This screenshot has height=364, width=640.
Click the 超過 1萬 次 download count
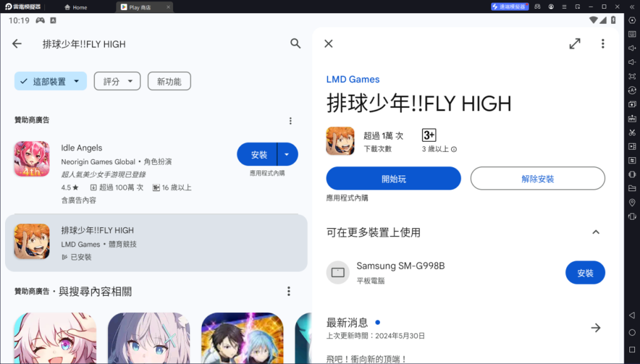pos(383,136)
